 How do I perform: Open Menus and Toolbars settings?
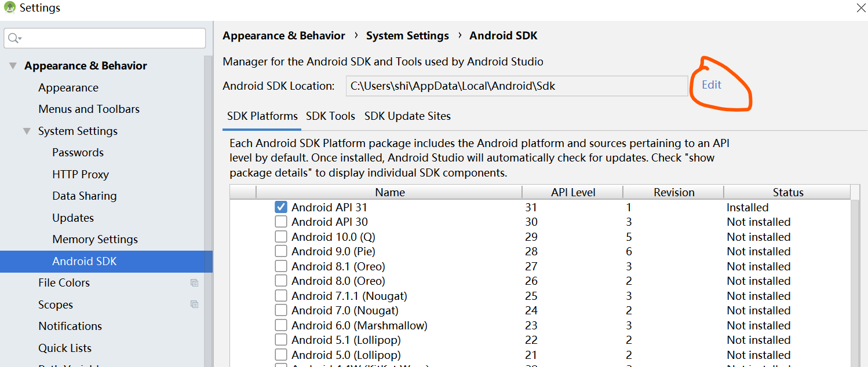point(89,109)
